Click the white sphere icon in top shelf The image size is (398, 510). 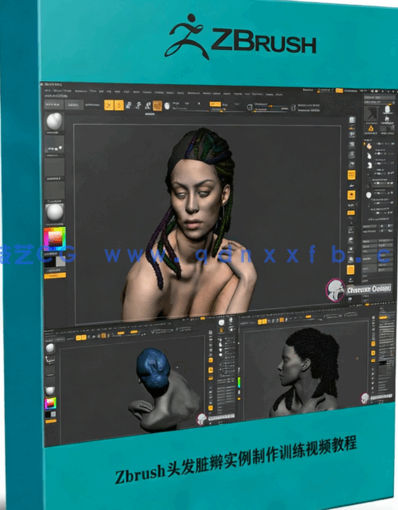coord(167,106)
